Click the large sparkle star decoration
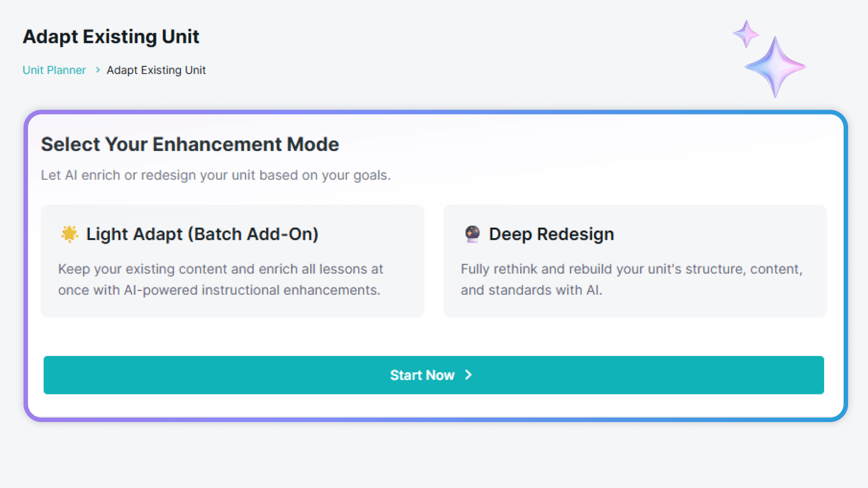The width and height of the screenshot is (868, 488). 775,67
